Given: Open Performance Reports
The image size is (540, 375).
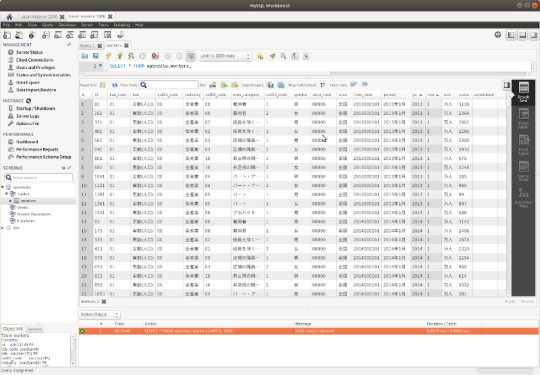Looking at the screenshot, I should coord(37,149).
